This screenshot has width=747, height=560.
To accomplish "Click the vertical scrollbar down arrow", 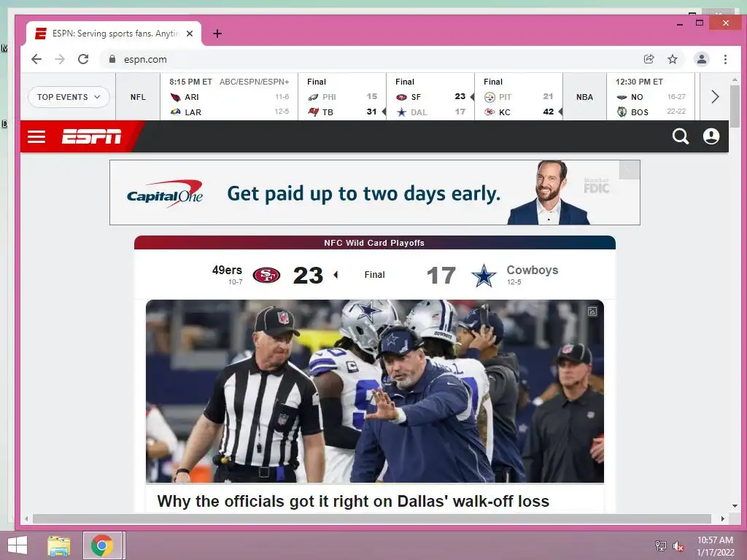I will tap(735, 506).
